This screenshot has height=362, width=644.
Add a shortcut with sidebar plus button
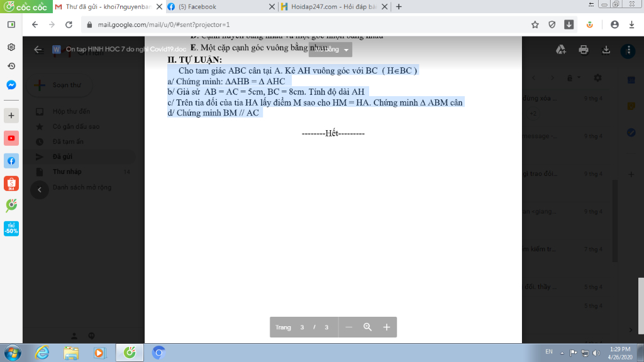click(x=11, y=116)
